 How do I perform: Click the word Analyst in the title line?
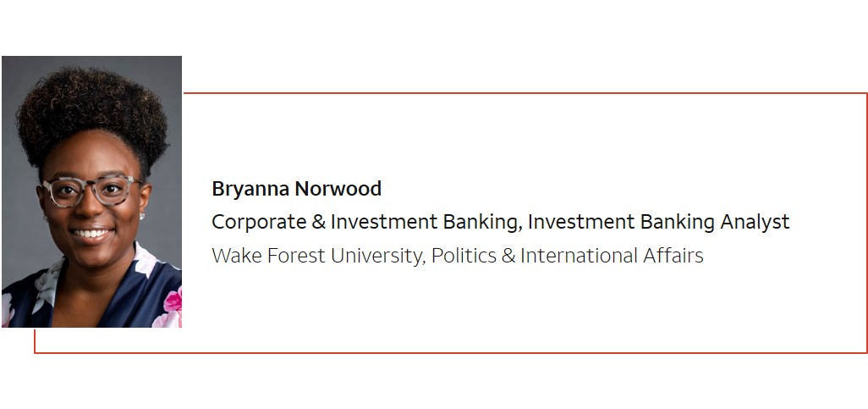coord(755,222)
